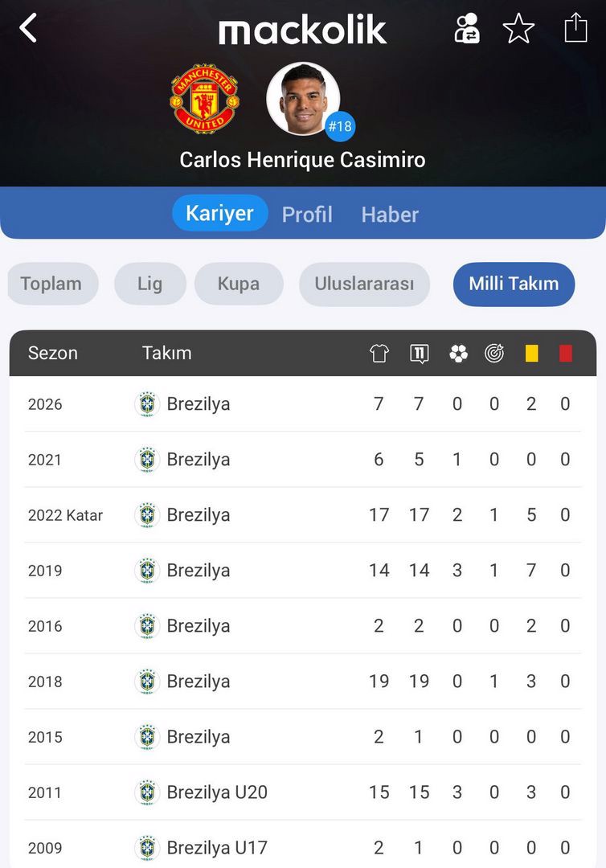Tap the yellow card column icon

tap(531, 354)
